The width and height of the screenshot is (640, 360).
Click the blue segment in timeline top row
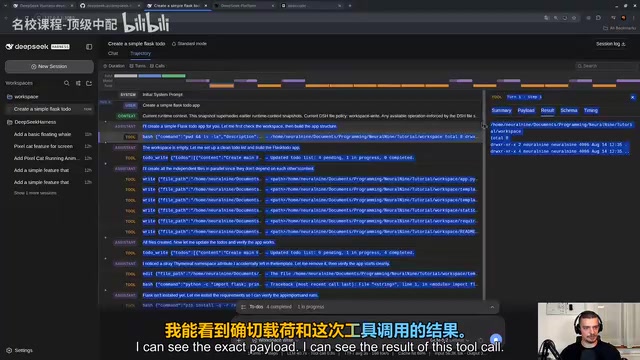[x=150, y=76]
